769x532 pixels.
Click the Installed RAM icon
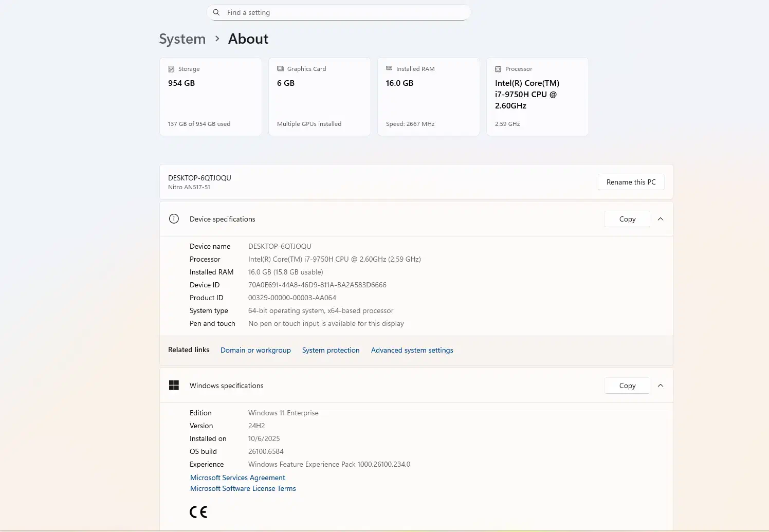point(389,68)
